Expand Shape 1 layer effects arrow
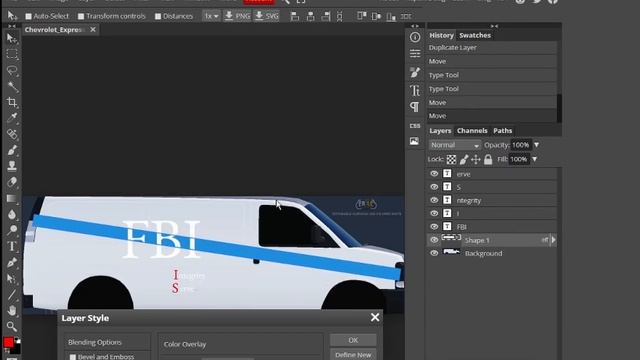The height and width of the screenshot is (360, 640). (553, 240)
